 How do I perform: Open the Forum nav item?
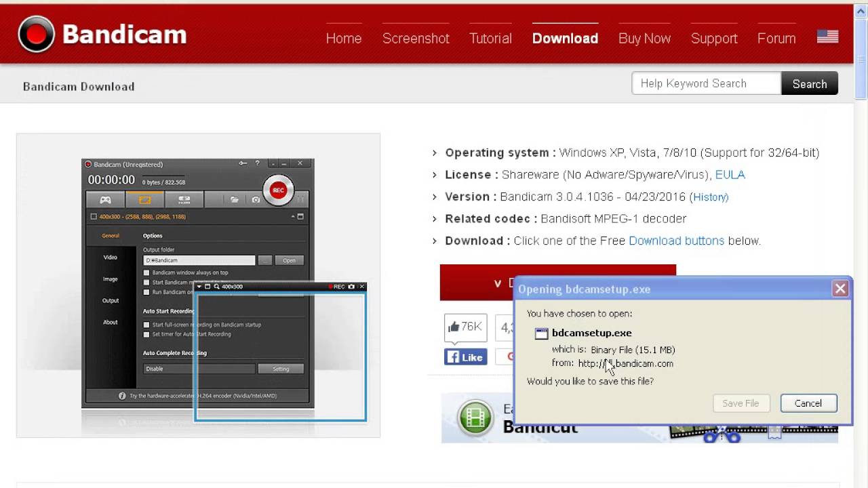point(776,39)
